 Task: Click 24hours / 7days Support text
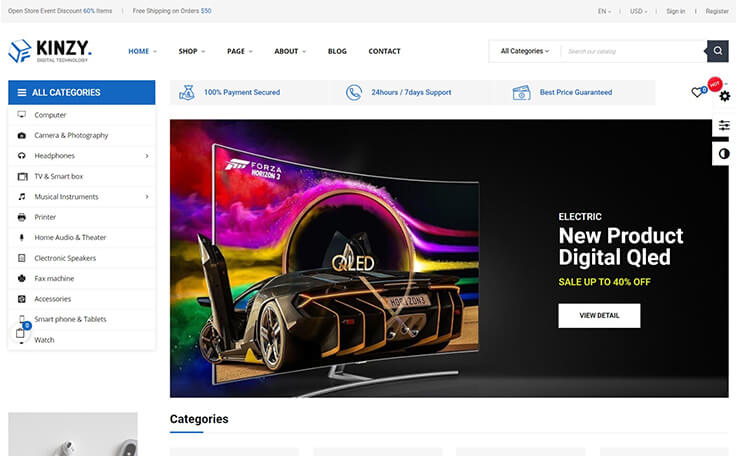[411, 93]
